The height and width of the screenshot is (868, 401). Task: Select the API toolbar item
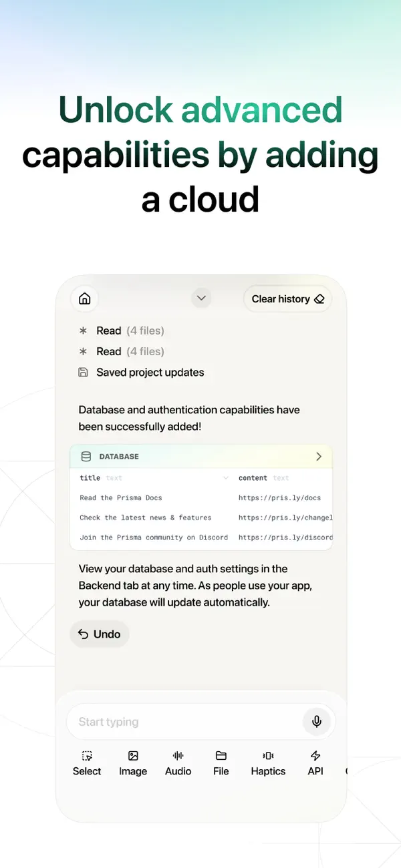315,763
